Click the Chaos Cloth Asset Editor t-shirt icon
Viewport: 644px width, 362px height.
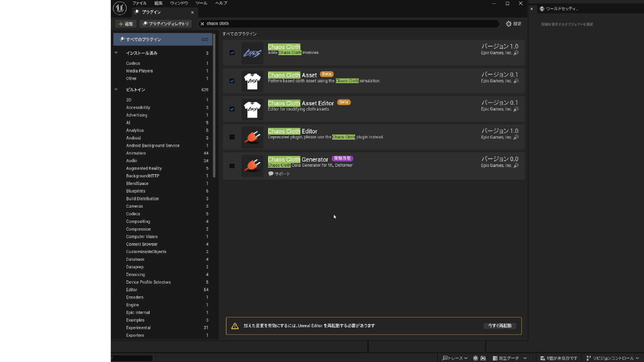click(x=252, y=109)
